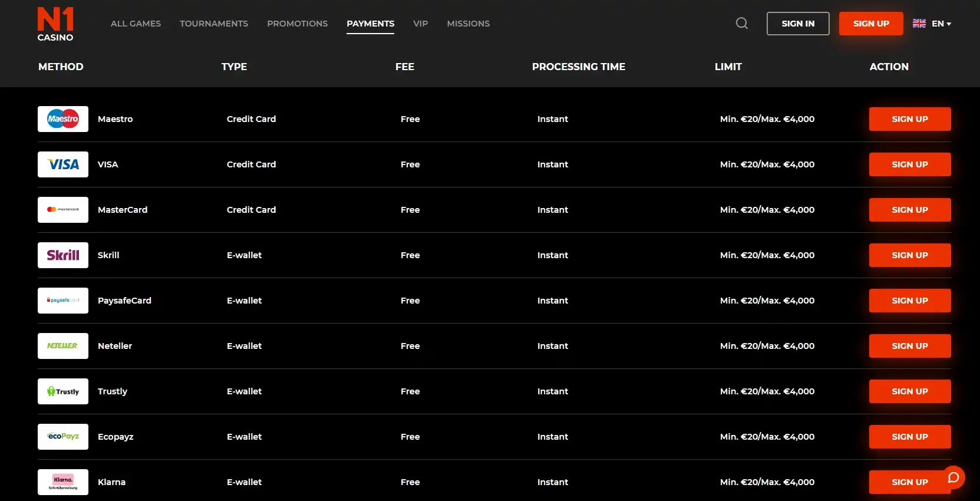The width and height of the screenshot is (980, 501).
Task: Open the live chat bubble icon
Action: point(953,477)
